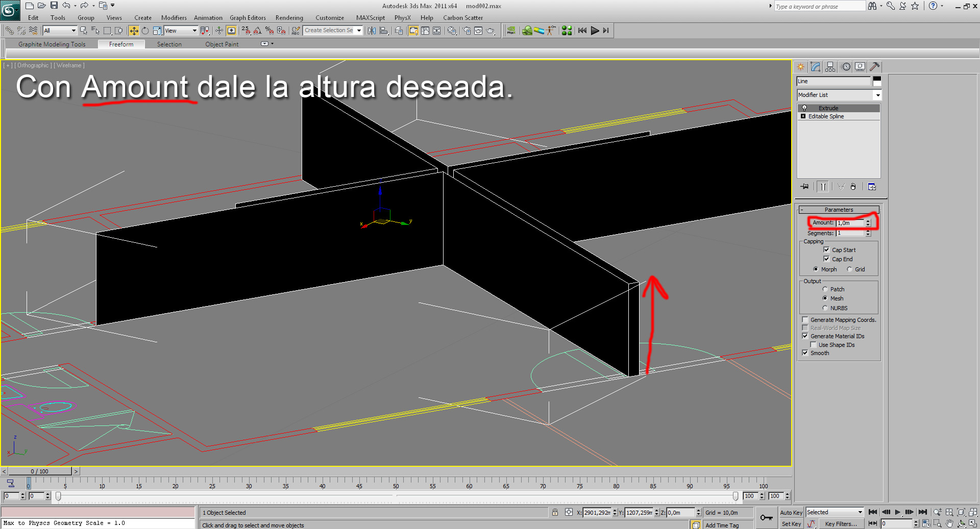Click the Mirror tool icon
Image resolution: width=980 pixels, height=529 pixels.
tap(372, 31)
